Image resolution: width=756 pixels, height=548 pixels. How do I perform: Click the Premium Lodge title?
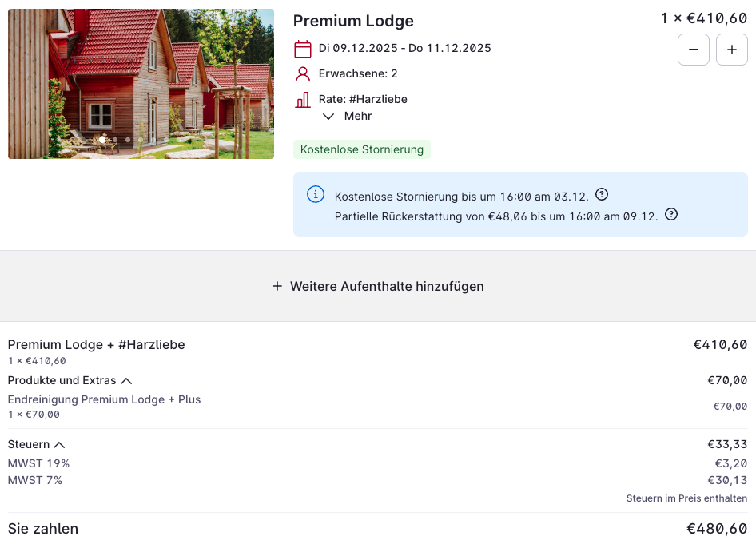coord(353,22)
